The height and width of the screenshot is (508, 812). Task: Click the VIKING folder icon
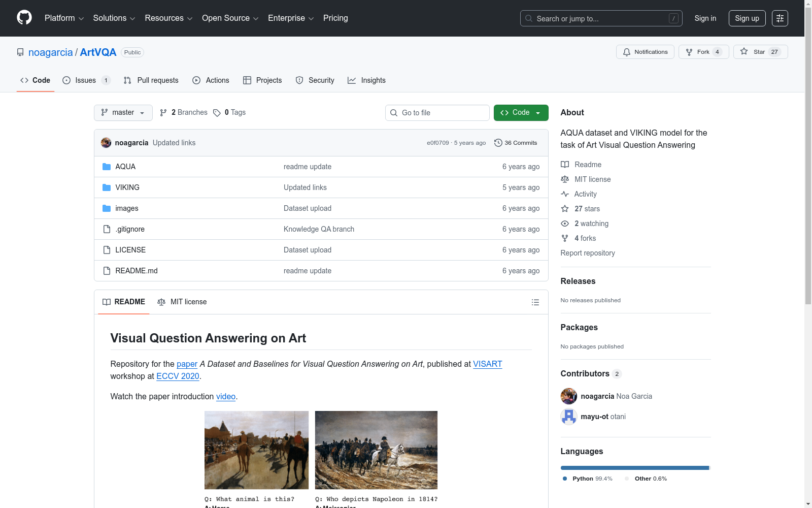[107, 187]
